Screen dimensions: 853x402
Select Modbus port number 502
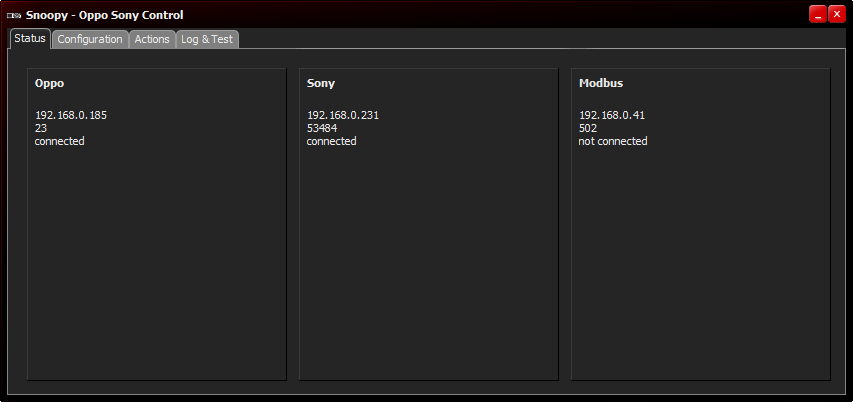(588, 128)
